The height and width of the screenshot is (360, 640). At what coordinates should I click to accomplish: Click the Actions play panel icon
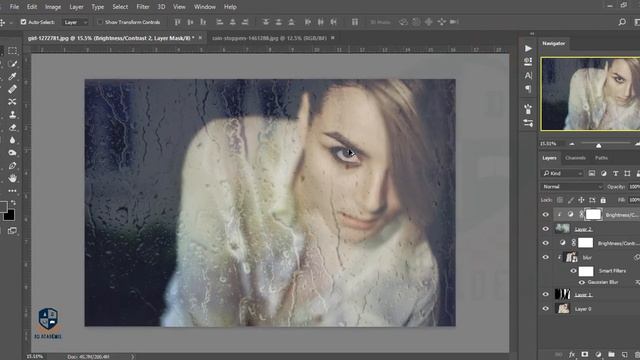pos(528,48)
